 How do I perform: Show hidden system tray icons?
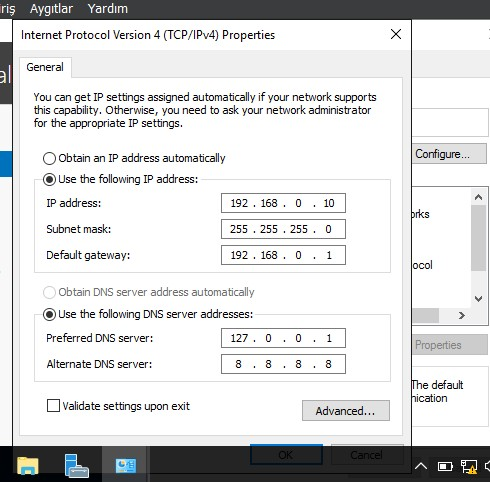pyautogui.click(x=421, y=466)
